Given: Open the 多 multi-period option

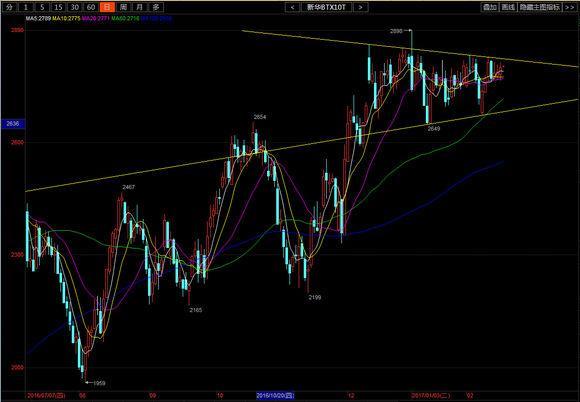Looking at the screenshot, I should (156, 7).
